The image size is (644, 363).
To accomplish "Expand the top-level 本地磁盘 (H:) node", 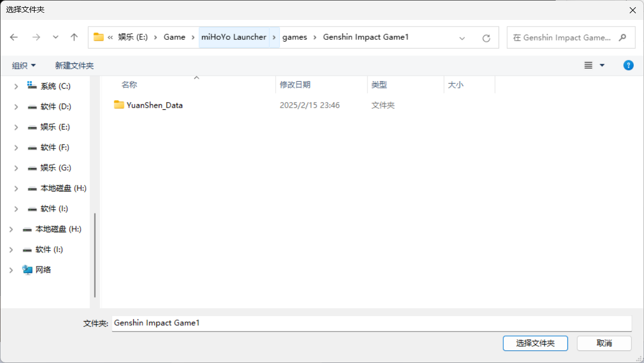I will coord(11,229).
